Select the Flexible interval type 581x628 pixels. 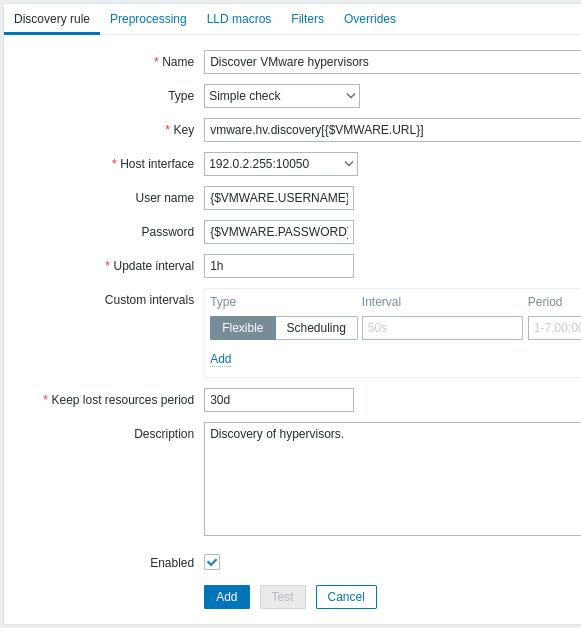point(243,328)
